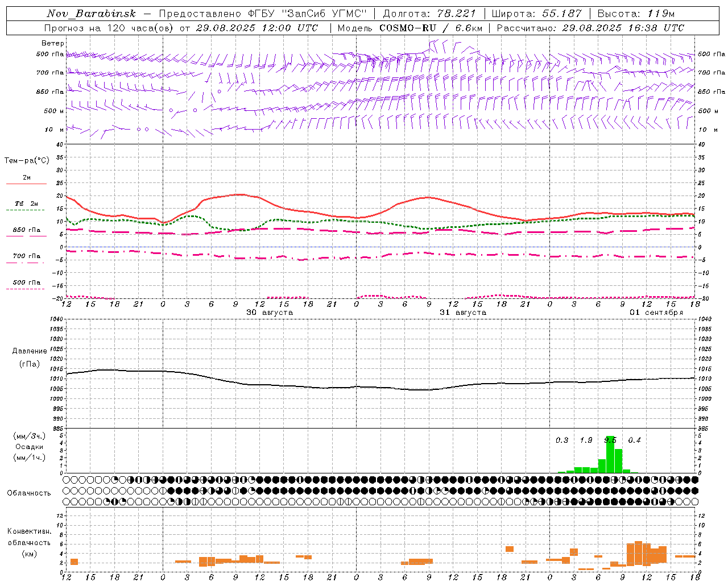Click the model name COSMO-RU / 6.6км
Image resolution: width=728 pixels, height=582 pixels.
coord(431,28)
